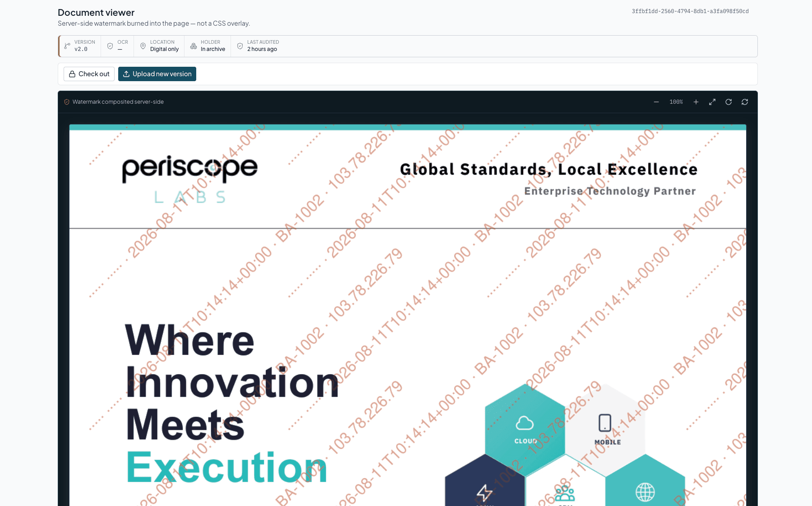Zoom out using the minus icon
812x506 pixels.
656,102
